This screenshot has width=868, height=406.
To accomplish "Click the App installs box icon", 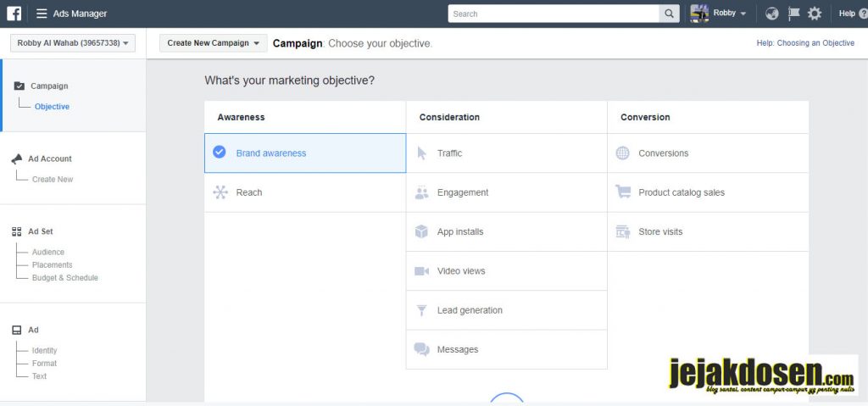I will click(x=422, y=231).
